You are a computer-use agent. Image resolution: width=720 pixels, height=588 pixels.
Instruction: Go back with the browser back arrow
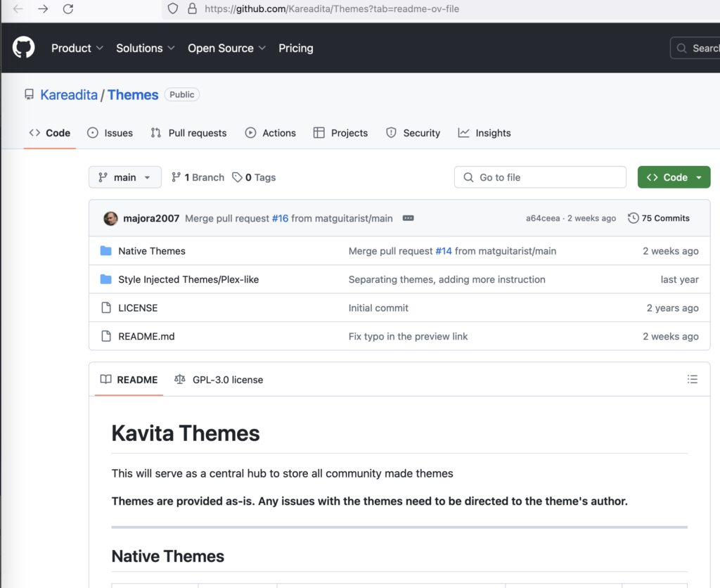[x=18, y=8]
